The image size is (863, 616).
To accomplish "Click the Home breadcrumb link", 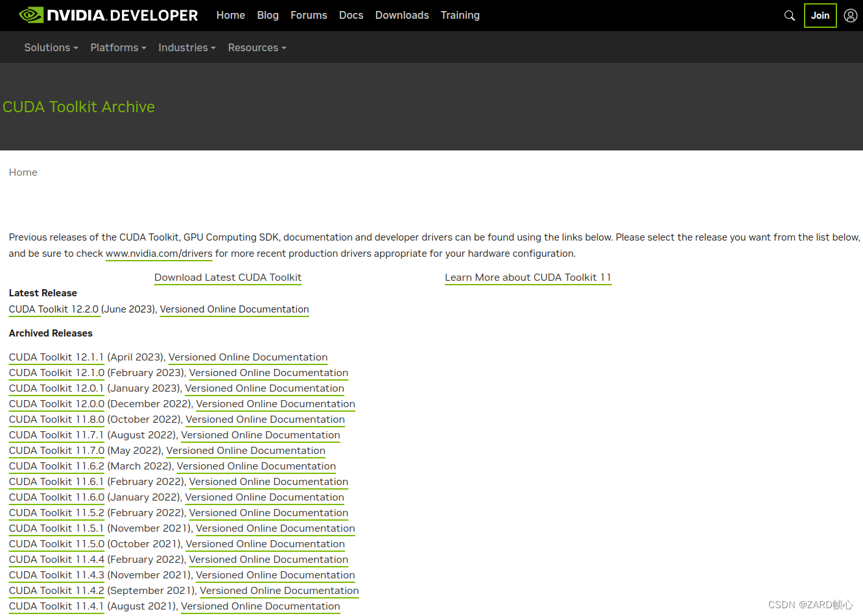I will point(23,172).
